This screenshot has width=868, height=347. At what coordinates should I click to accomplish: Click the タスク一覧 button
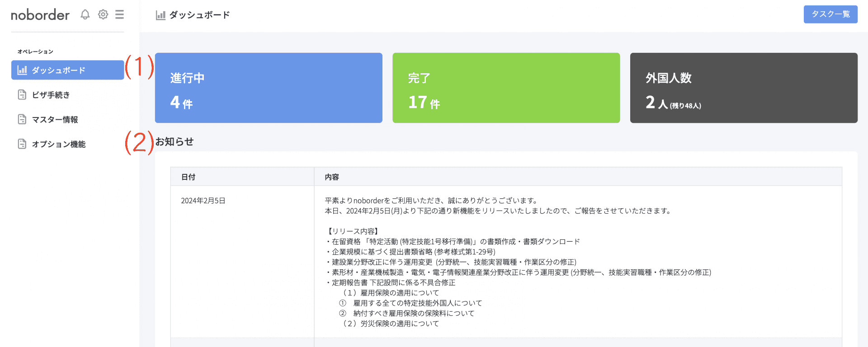[x=830, y=14]
